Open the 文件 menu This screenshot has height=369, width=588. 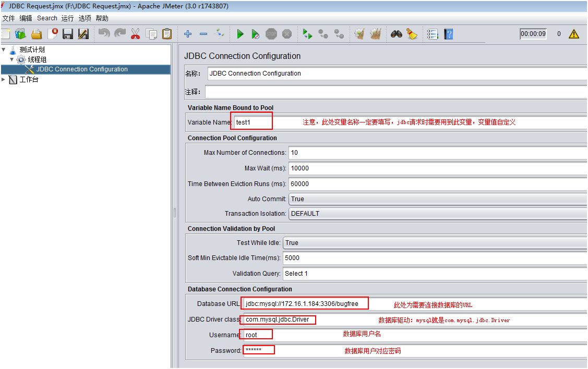coord(9,18)
